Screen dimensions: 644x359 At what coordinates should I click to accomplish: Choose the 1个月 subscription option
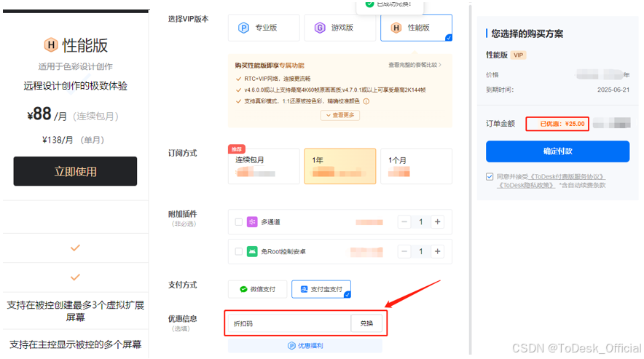416,166
